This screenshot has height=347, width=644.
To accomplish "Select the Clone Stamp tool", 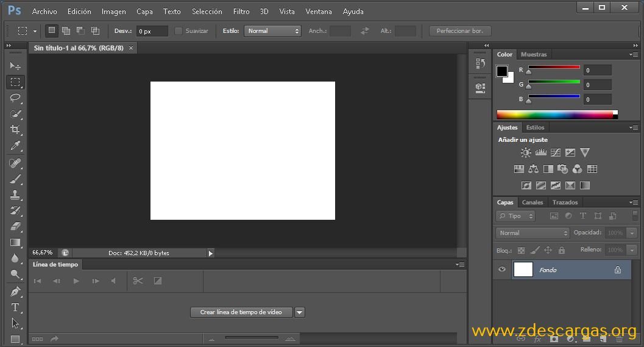I will tap(15, 195).
